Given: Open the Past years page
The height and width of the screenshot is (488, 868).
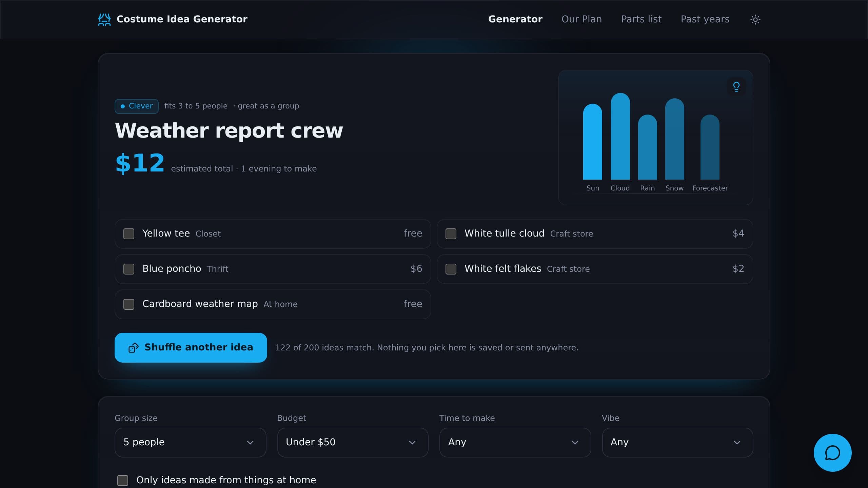Looking at the screenshot, I should click(x=705, y=19).
